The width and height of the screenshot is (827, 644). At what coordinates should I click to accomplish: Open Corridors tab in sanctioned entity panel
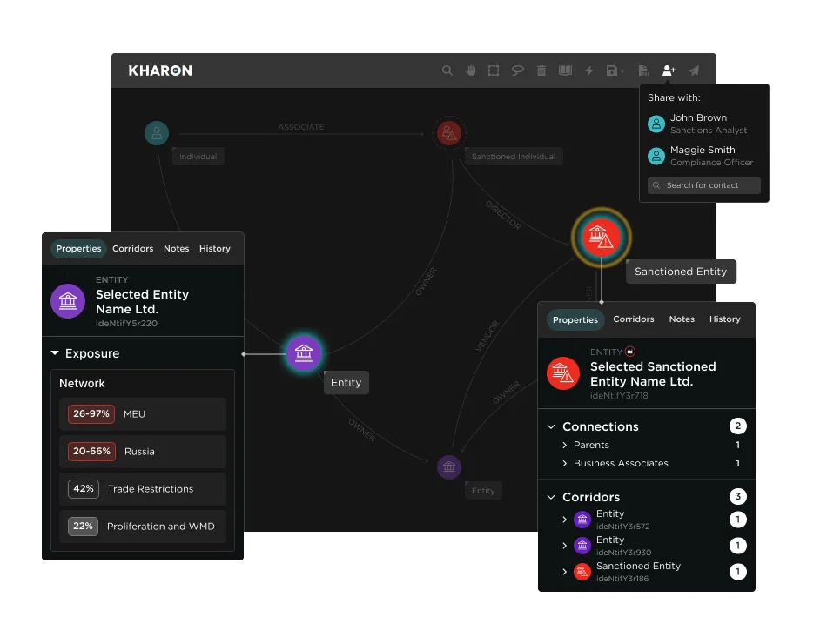click(634, 319)
